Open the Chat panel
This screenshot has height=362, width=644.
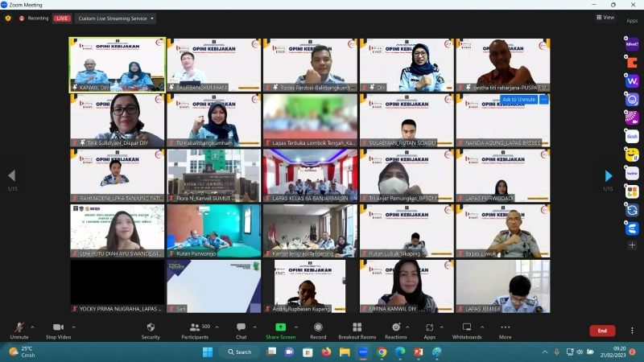coord(241,330)
